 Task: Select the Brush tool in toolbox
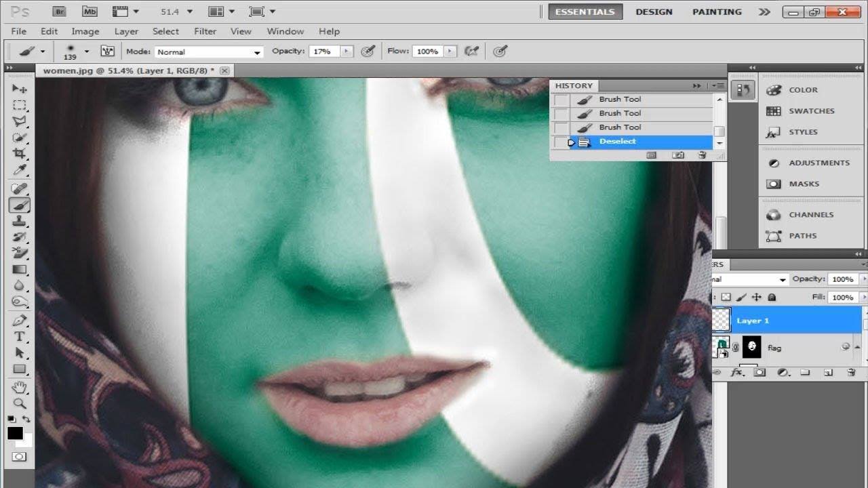pyautogui.click(x=20, y=205)
